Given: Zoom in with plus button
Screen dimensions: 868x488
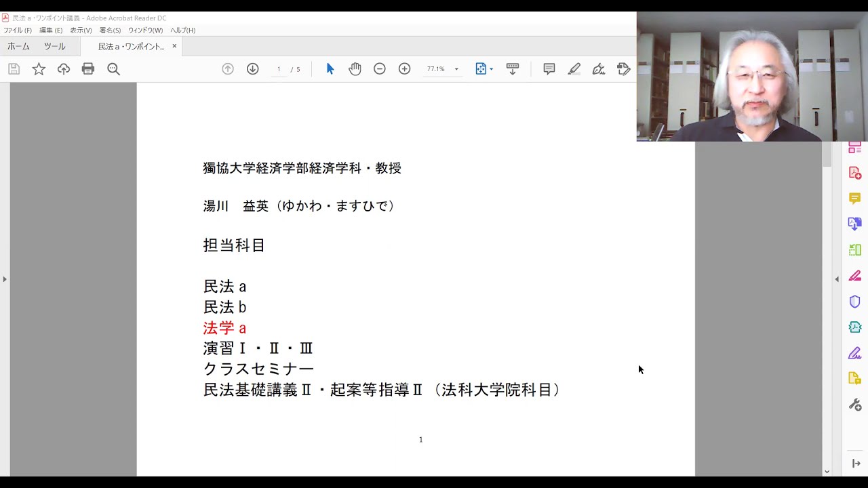Looking at the screenshot, I should pos(405,68).
